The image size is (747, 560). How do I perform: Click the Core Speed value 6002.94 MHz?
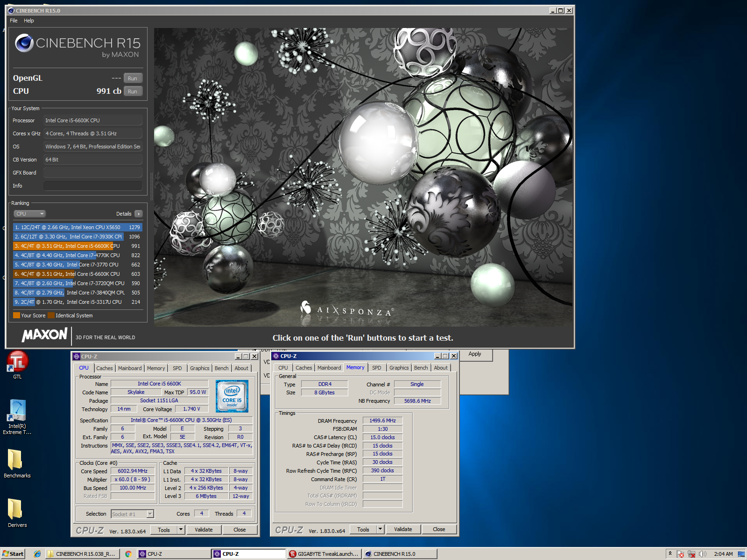[133, 471]
